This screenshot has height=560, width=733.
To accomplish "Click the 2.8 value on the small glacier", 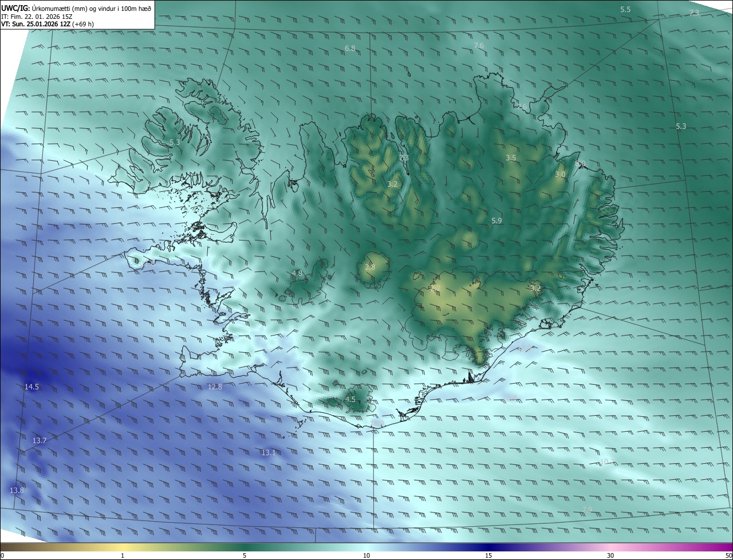I will pos(370,267).
